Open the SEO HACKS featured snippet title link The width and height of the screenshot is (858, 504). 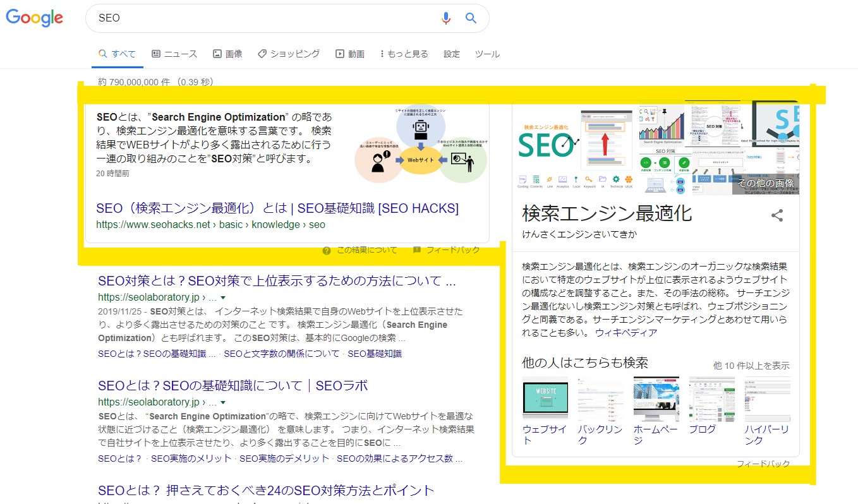coord(277,208)
